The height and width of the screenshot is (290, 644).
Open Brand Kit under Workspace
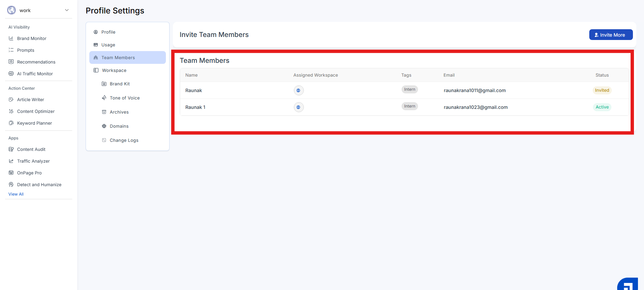tap(120, 84)
